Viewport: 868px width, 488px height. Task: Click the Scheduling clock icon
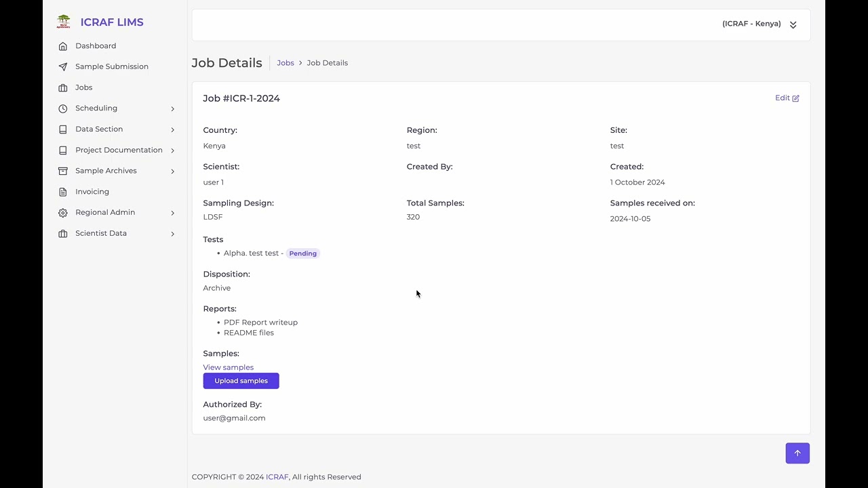(x=63, y=108)
